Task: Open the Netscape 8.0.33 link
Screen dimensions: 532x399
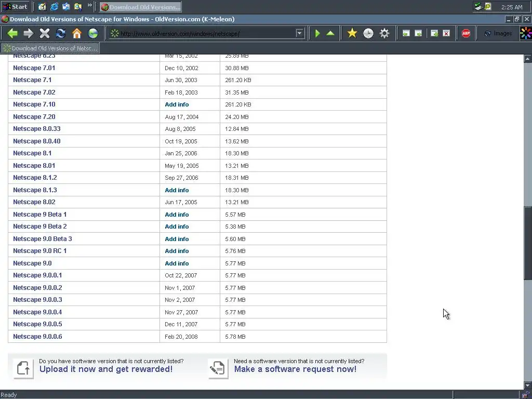Action: [x=37, y=129]
